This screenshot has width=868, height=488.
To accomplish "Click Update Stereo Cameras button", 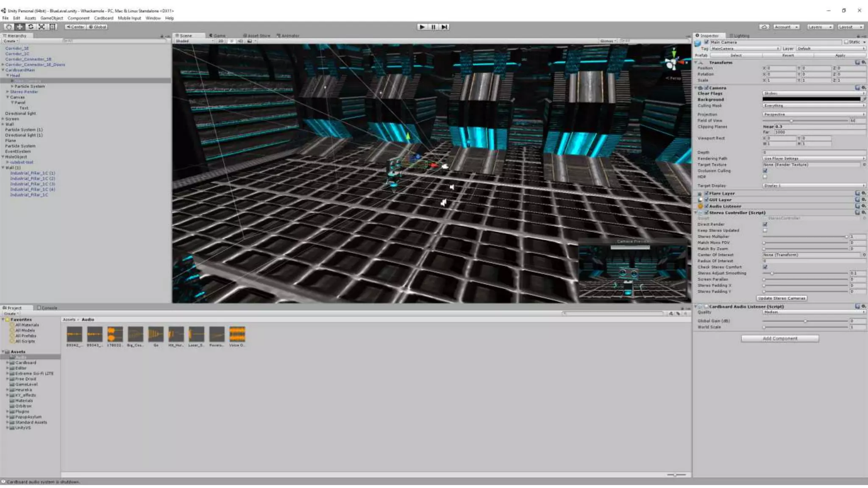I will [781, 298].
